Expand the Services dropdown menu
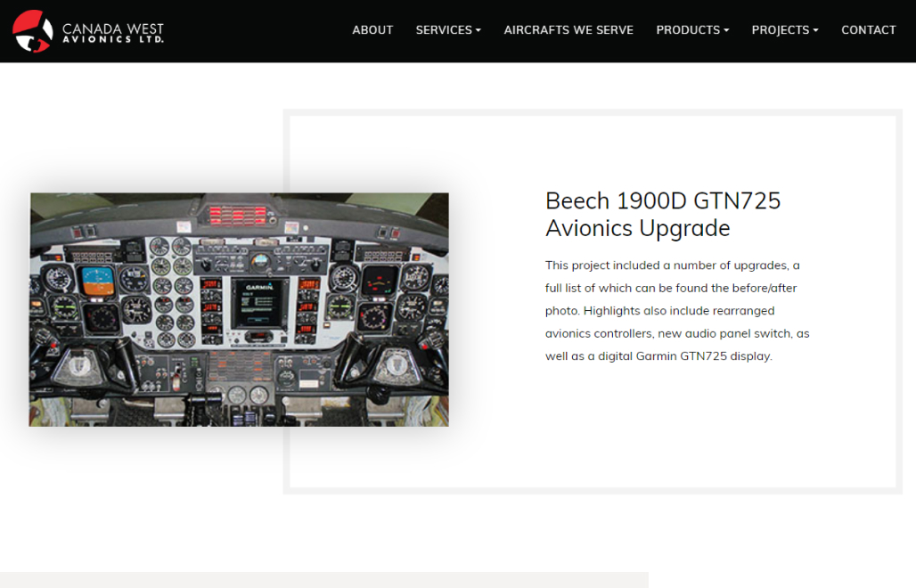Viewport: 916px width, 588px height. [448, 30]
